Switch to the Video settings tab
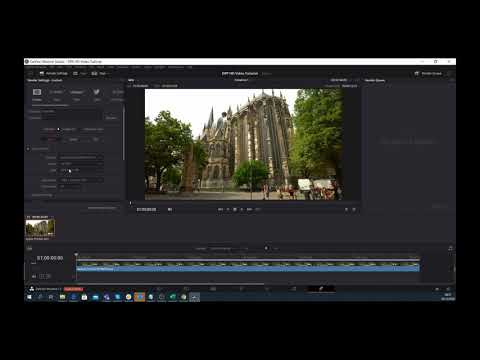This screenshot has height=360, width=480. 50,139
